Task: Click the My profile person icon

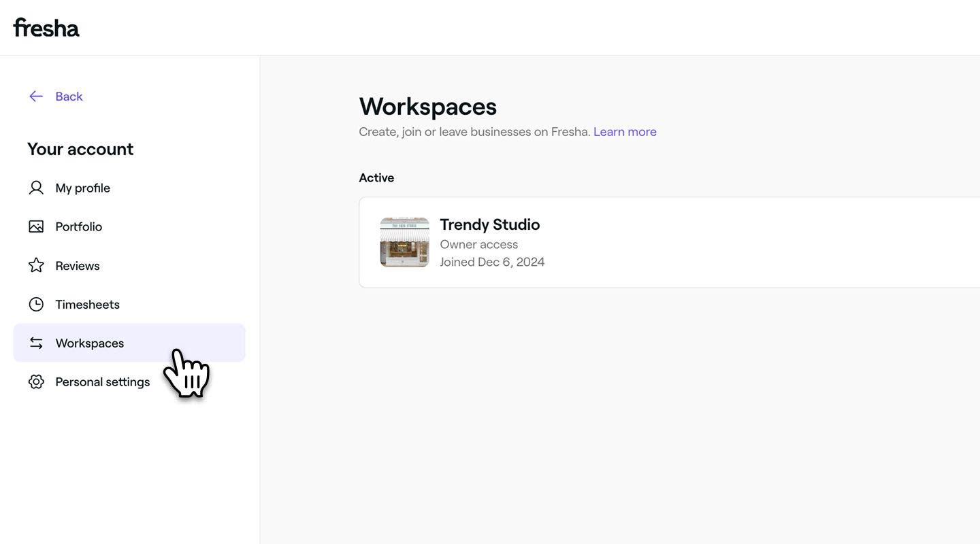Action: (x=36, y=188)
